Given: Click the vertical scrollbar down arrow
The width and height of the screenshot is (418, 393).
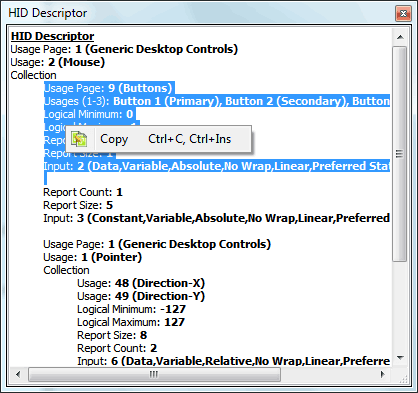Looking at the screenshot, I should (x=400, y=358).
